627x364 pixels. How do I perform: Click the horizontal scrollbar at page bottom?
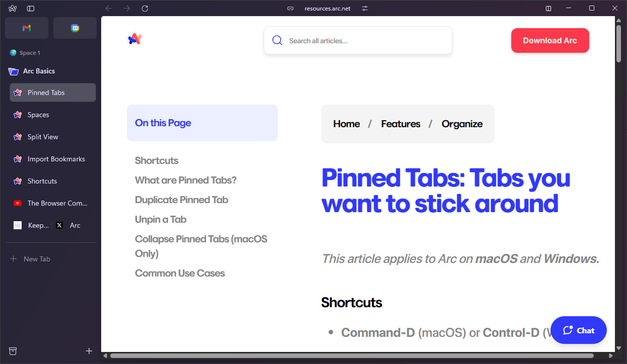click(x=351, y=356)
